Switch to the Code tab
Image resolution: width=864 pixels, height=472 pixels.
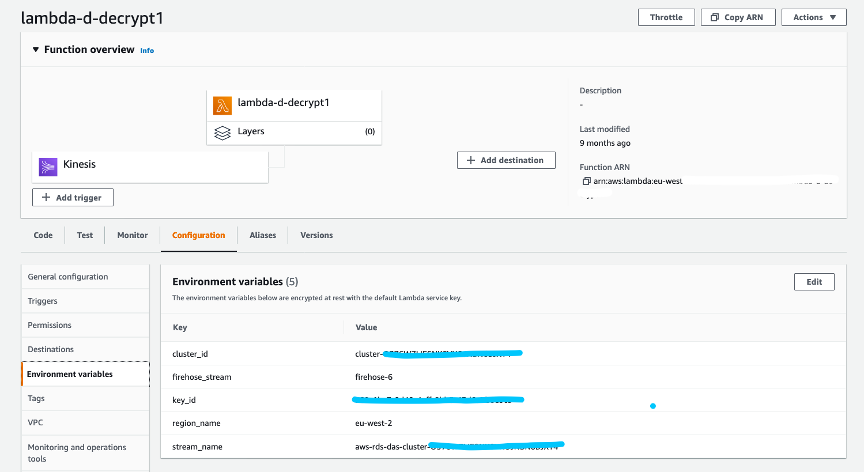coord(43,235)
